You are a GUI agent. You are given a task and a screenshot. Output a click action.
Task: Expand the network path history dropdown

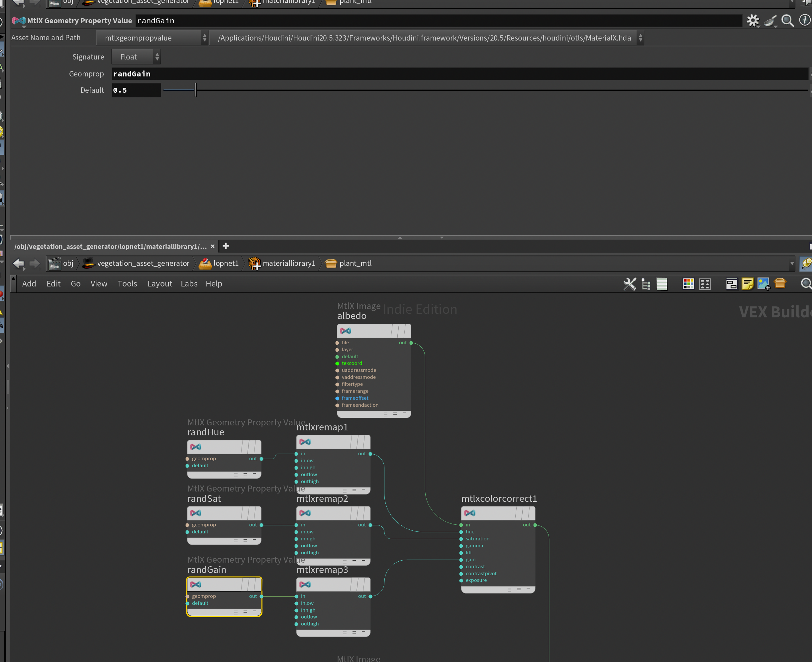coord(792,264)
